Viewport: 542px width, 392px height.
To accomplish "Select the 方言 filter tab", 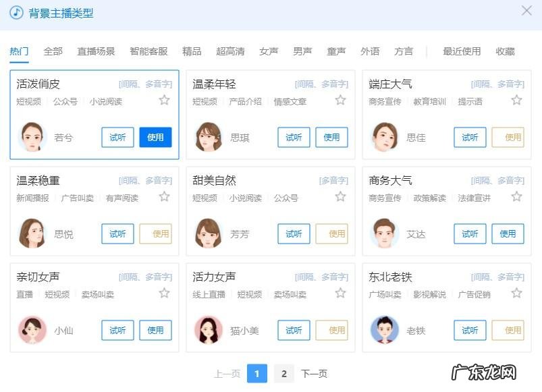I will [403, 51].
